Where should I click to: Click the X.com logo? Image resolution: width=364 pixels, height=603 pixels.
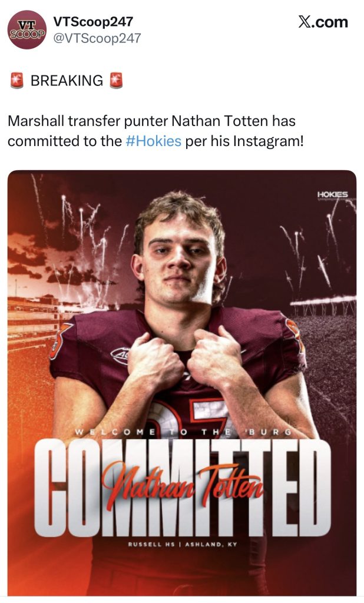(323, 22)
